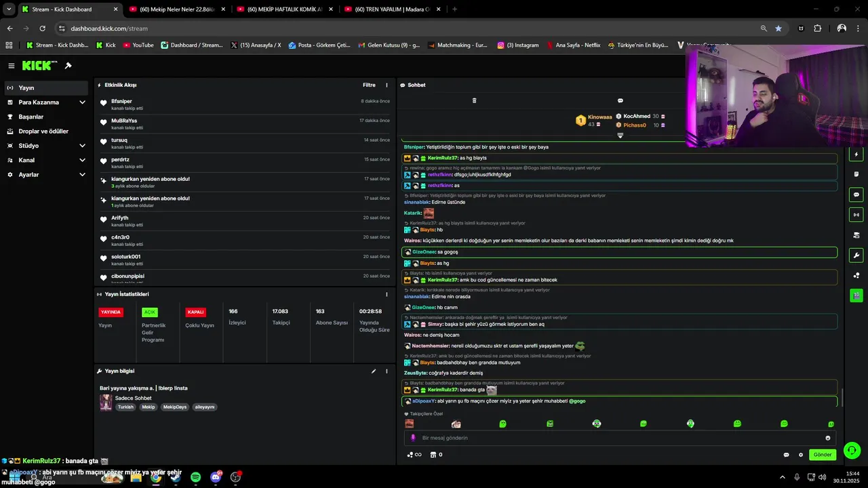Click the speech bubble icon atop chat
868x488 pixels.
[x=620, y=100]
